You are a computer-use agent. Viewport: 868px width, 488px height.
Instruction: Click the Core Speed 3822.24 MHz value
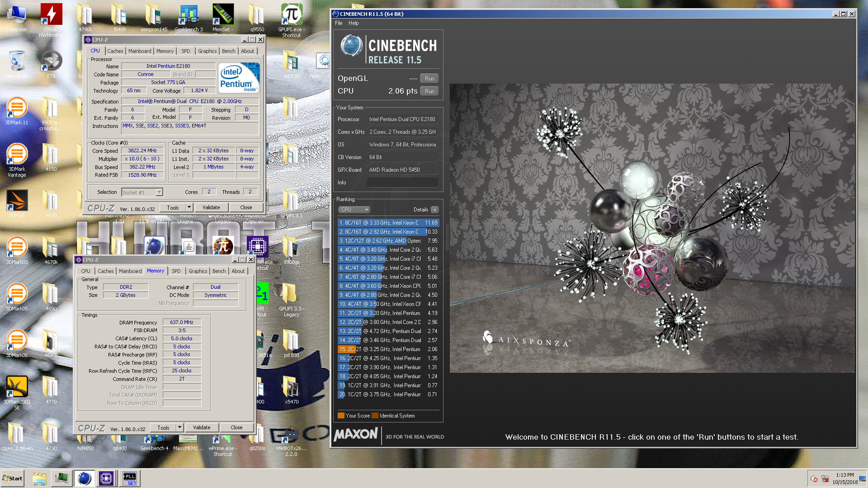[142, 151]
